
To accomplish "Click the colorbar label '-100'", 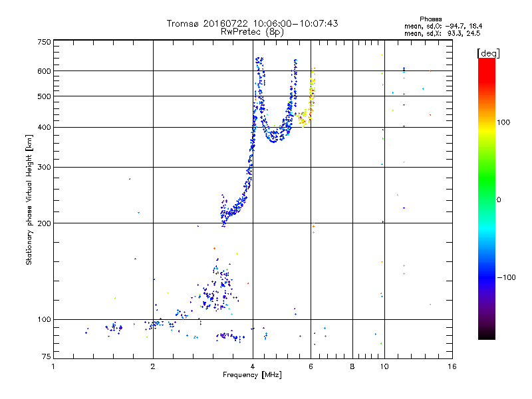I will pyautogui.click(x=506, y=277).
